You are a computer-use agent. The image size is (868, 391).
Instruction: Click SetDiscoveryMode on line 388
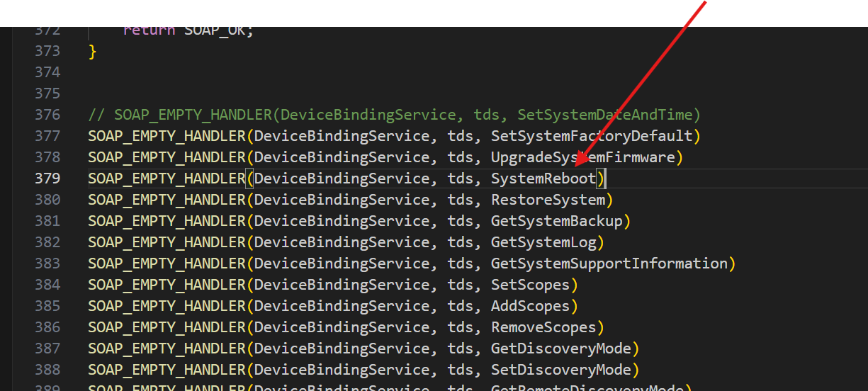tap(560, 370)
